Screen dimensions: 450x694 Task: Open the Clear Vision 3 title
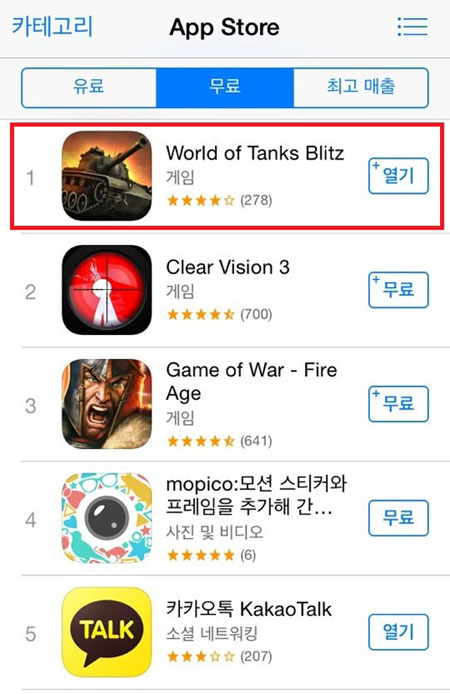[x=228, y=267]
